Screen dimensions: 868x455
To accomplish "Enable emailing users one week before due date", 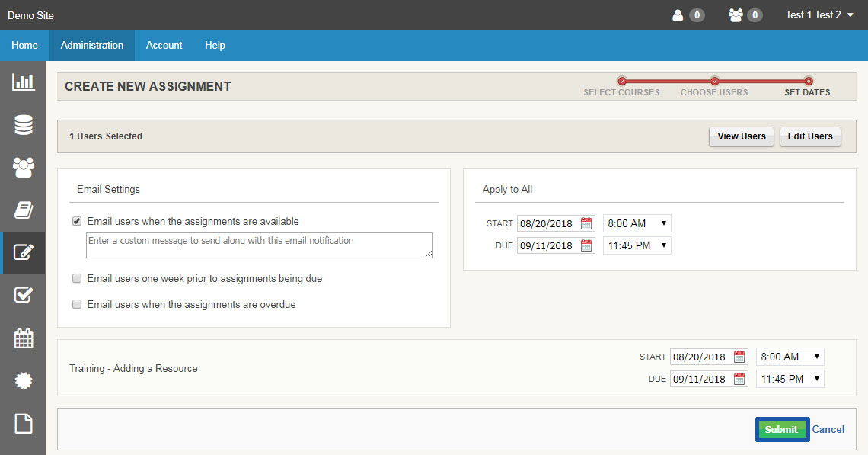I will point(76,277).
